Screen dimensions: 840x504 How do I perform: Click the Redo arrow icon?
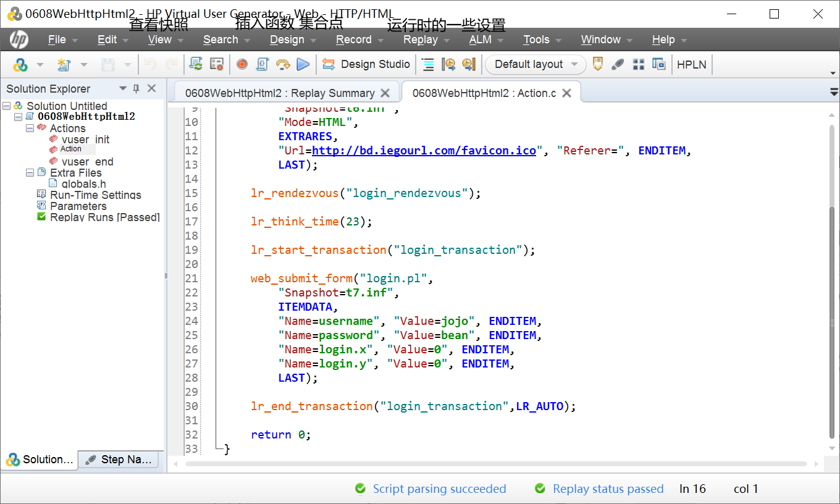pyautogui.click(x=172, y=64)
